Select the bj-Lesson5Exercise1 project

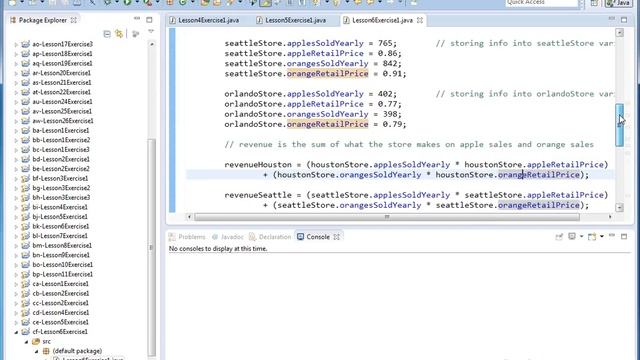click(x=60, y=217)
